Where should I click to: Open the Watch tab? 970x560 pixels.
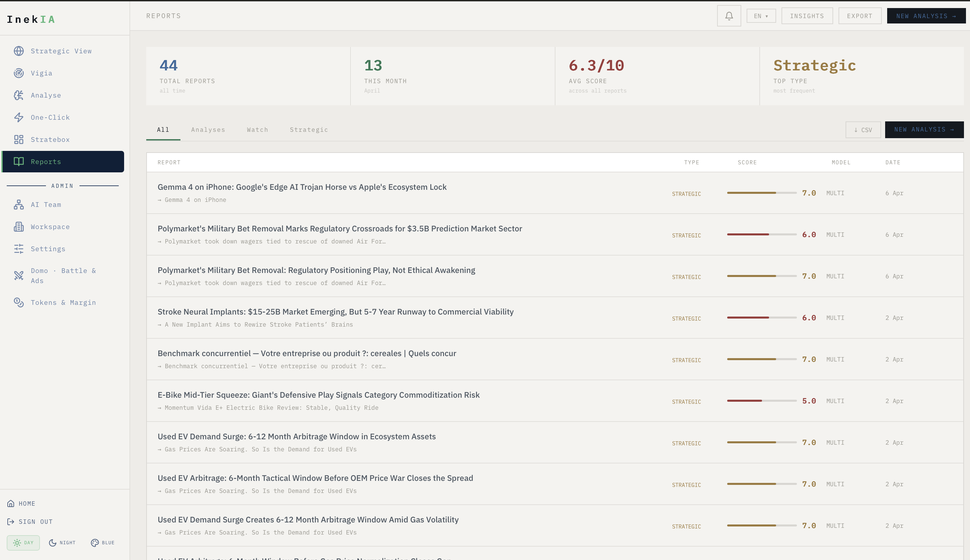(x=257, y=130)
